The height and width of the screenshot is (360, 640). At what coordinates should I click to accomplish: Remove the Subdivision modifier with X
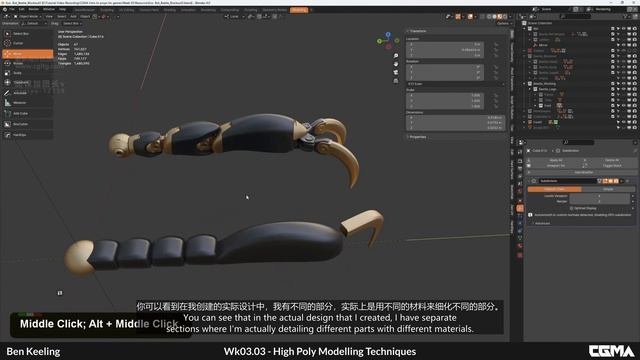628,181
